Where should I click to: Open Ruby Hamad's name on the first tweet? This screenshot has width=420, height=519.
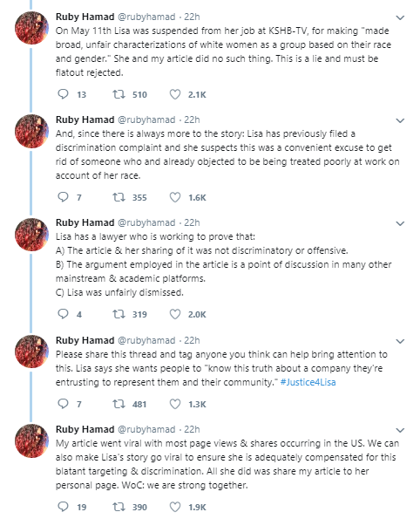[x=85, y=17]
